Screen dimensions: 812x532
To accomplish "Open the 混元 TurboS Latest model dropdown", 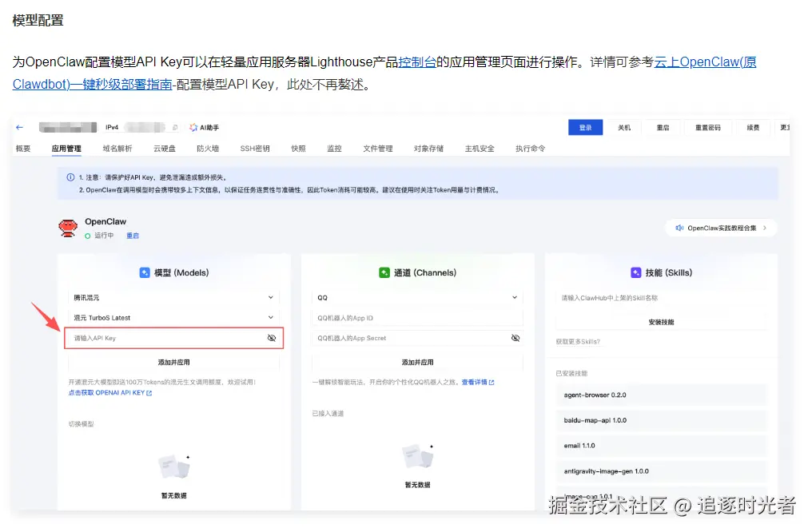I will pos(173,318).
